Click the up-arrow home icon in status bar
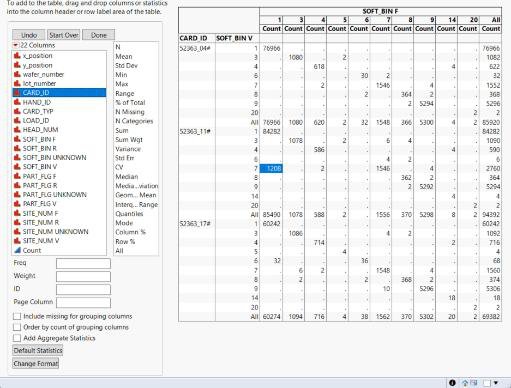The width and height of the screenshot is (511, 388). (465, 383)
